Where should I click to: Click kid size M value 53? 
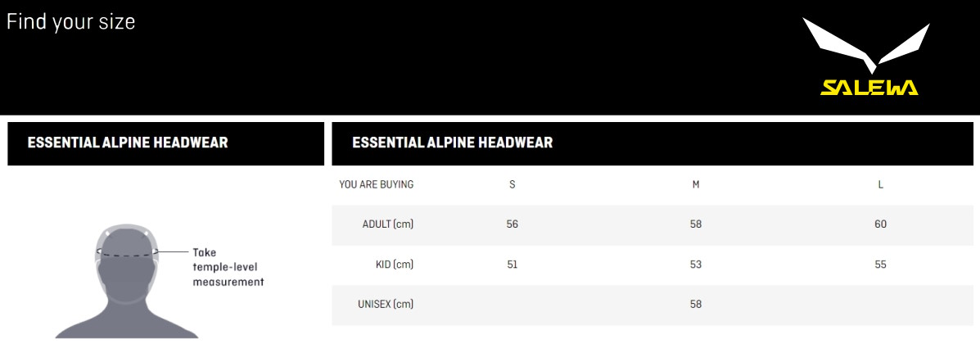(x=696, y=264)
